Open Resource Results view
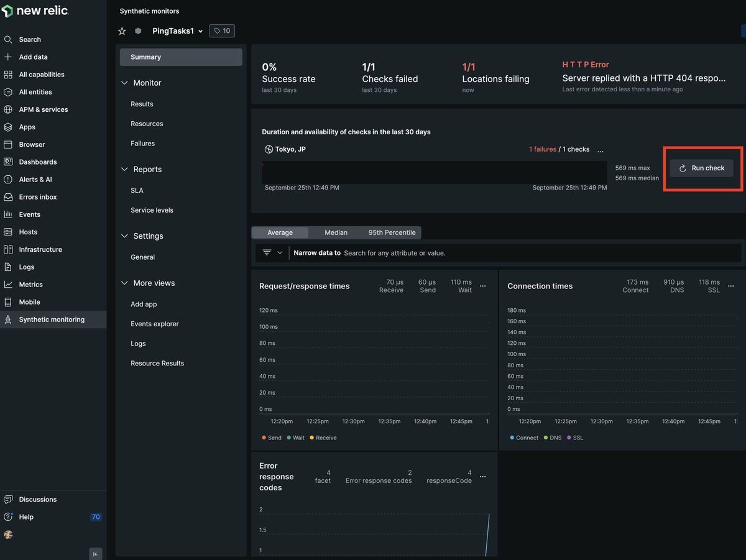This screenshot has width=746, height=560. (x=157, y=363)
